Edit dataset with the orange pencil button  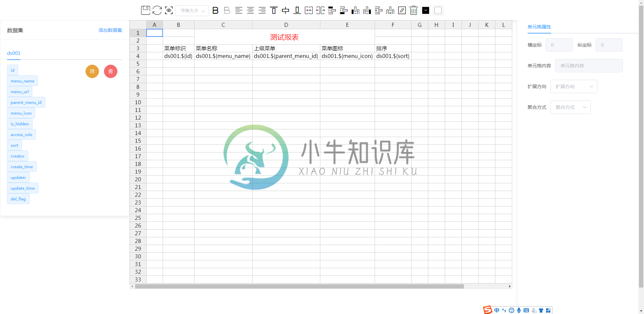(x=92, y=71)
